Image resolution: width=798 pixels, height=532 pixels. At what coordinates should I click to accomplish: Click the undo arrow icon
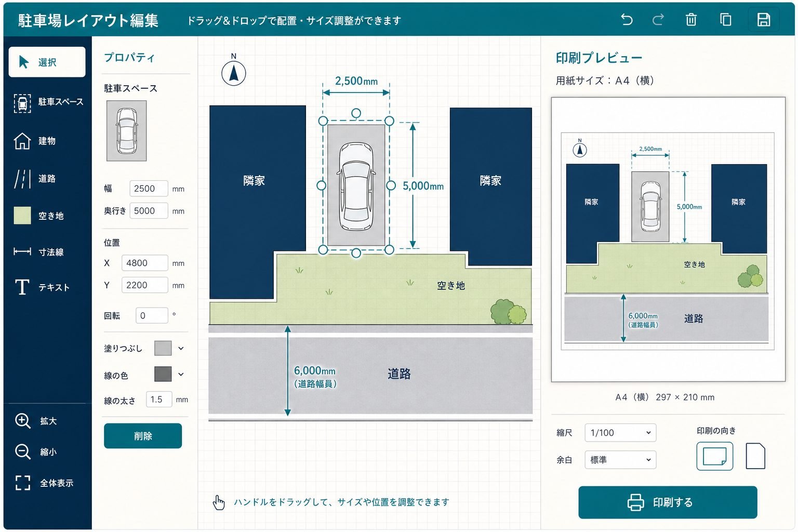[x=627, y=20]
